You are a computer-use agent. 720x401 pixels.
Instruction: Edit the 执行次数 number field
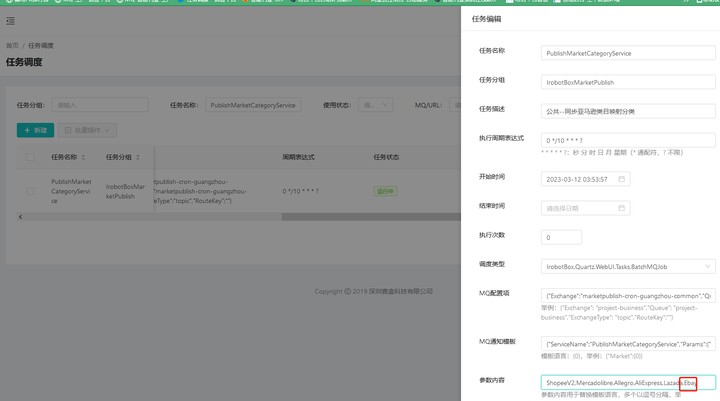(x=561, y=237)
